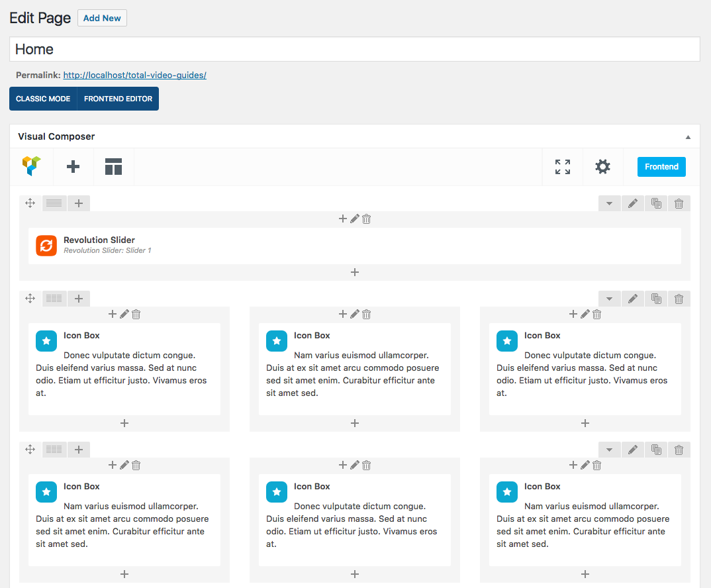This screenshot has height=588, width=711.
Task: Click the move handle of the first row
Action: coord(30,203)
